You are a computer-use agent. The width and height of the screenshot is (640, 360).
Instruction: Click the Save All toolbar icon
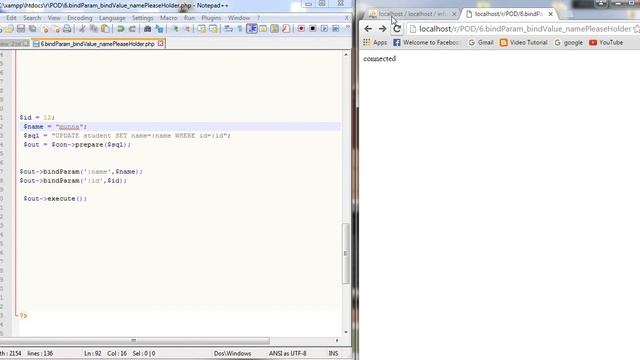[x=32, y=29]
